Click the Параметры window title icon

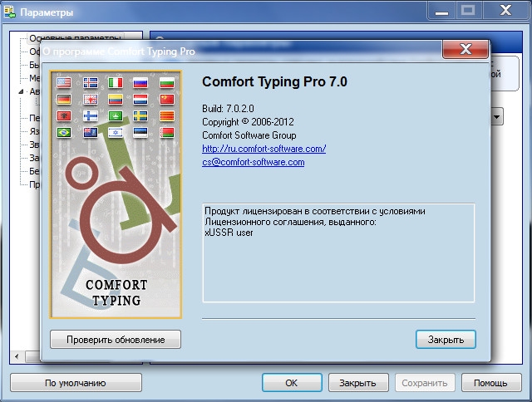[9, 12]
